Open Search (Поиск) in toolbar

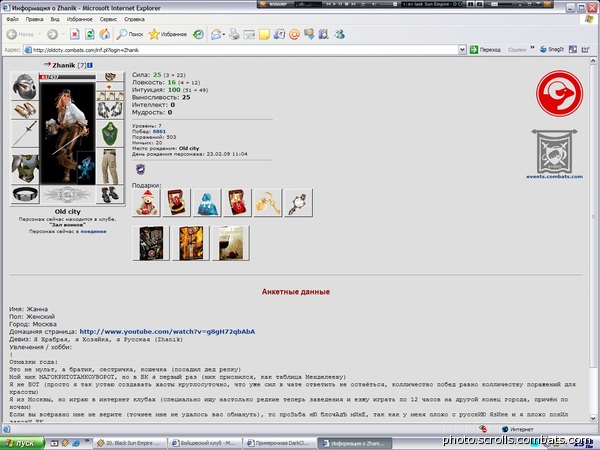click(130, 34)
